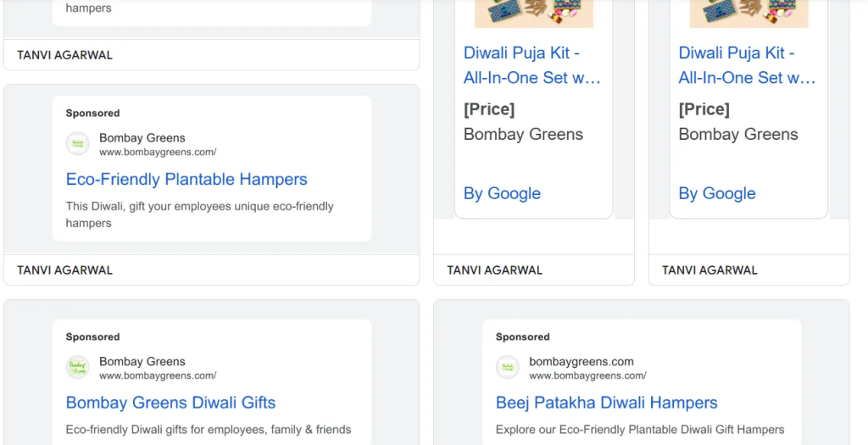868x445 pixels.
Task: Open the Beej Patakha Diwali Hampers headline
Action: click(607, 403)
